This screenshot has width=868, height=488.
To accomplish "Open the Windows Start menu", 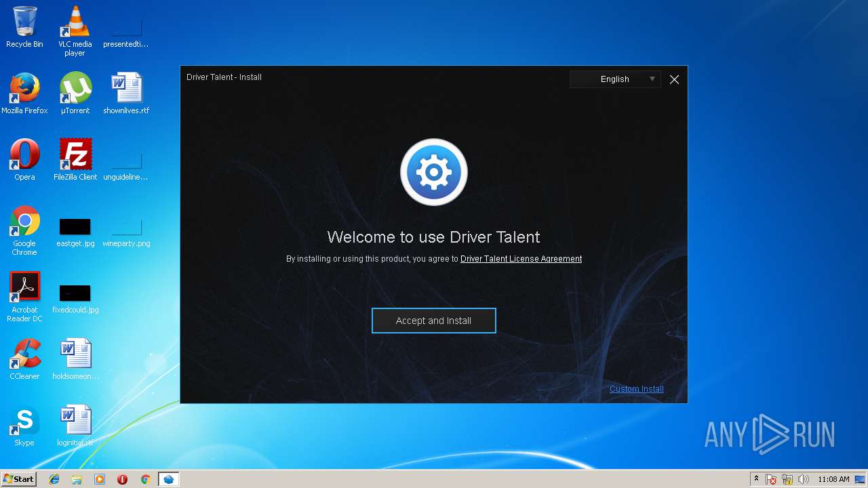I will (x=18, y=479).
